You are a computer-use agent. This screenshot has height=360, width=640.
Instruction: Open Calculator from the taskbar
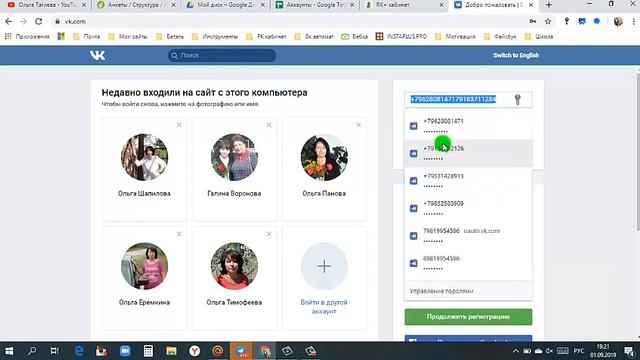[x=148, y=351]
